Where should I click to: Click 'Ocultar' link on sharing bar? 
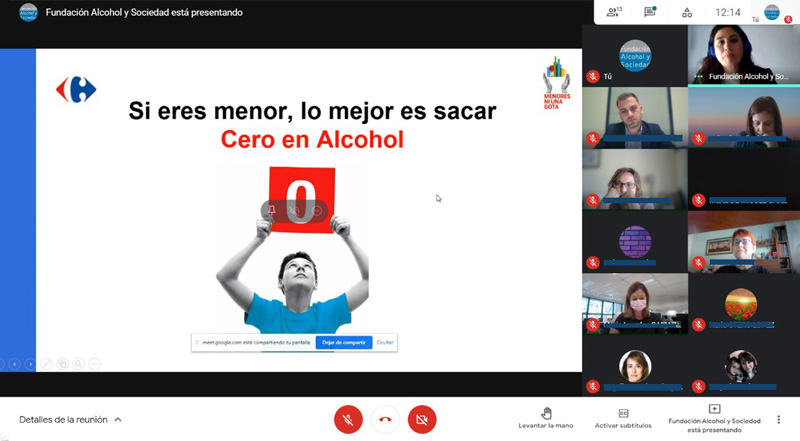pos(385,342)
